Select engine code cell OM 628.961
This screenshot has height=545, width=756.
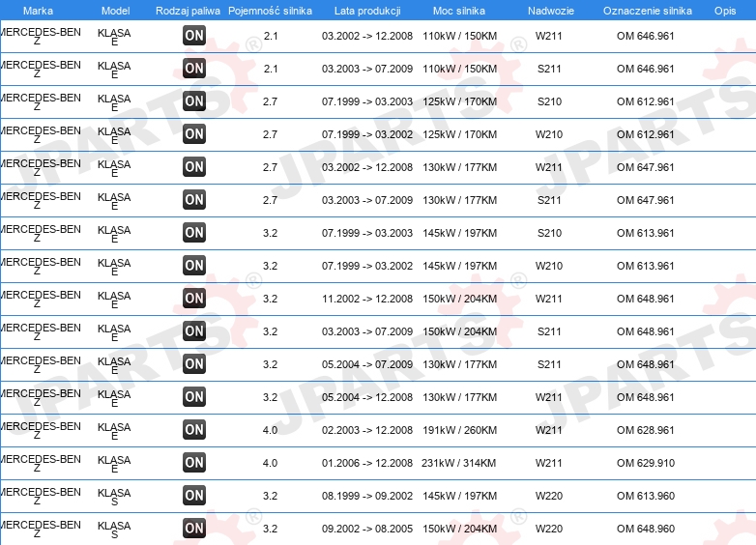(645, 430)
